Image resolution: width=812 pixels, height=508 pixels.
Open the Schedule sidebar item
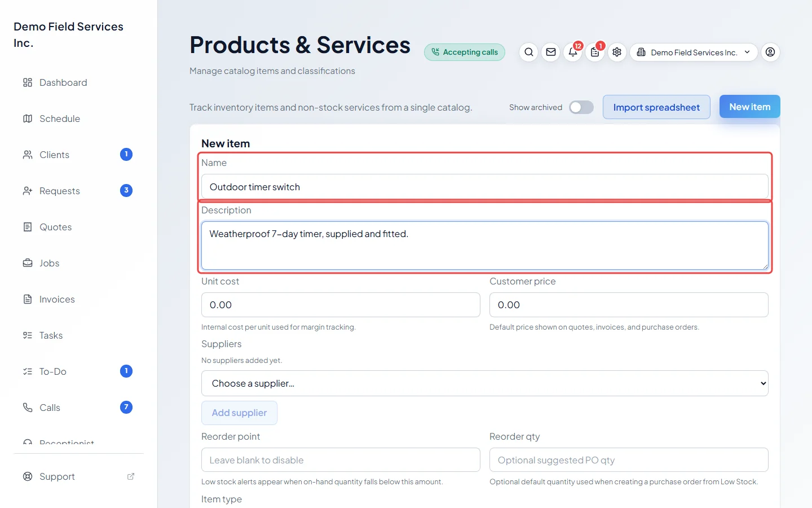(x=78, y=119)
